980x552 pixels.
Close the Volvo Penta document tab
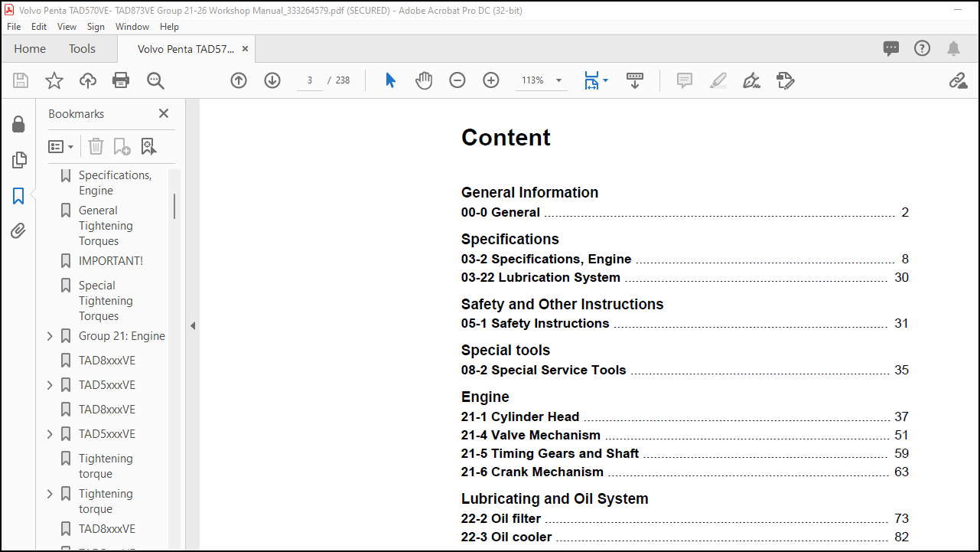(x=245, y=48)
